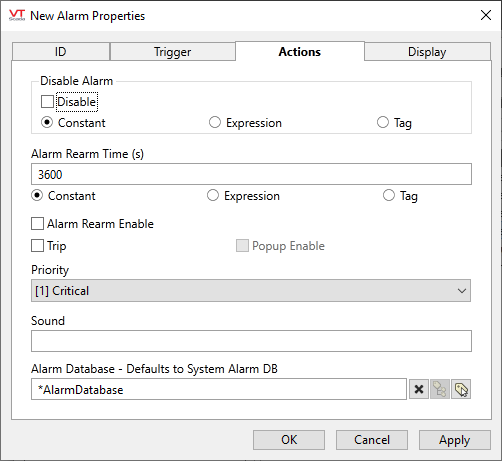Select Tag radio under Disable Alarm
Screen dimensions: 502x461
point(383,122)
